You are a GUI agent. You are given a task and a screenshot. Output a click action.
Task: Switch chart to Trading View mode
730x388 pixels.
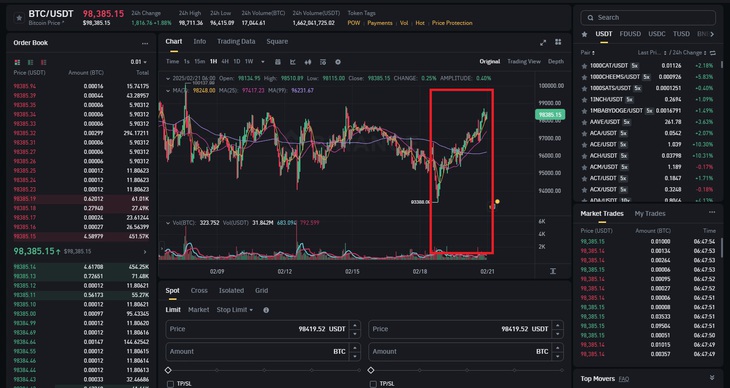524,61
